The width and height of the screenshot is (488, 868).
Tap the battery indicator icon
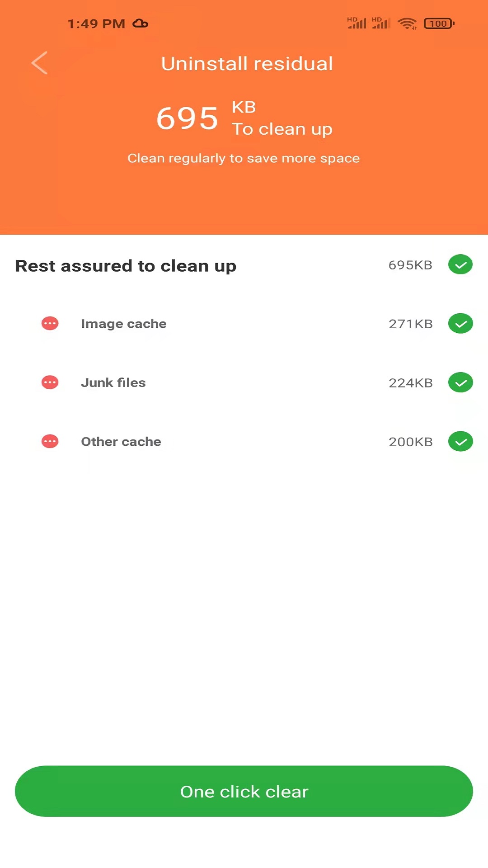click(439, 24)
